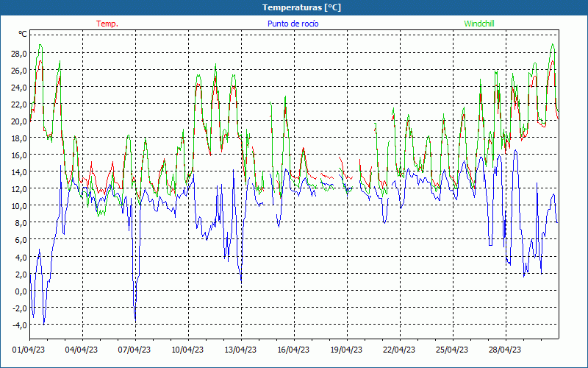Click the 8,0 y-axis value
This screenshot has height=368, width=588.
pos(21,223)
